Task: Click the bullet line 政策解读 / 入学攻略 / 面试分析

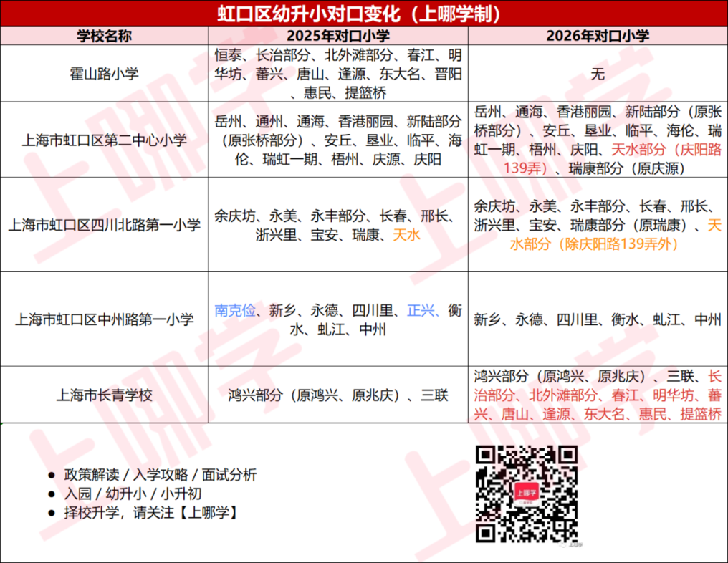Action: point(161,475)
